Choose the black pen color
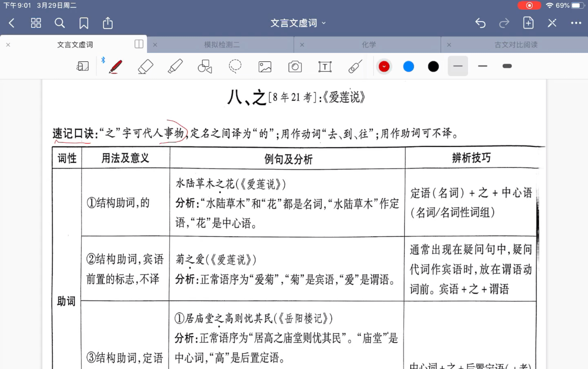Image resolution: width=588 pixels, height=369 pixels. coord(433,66)
